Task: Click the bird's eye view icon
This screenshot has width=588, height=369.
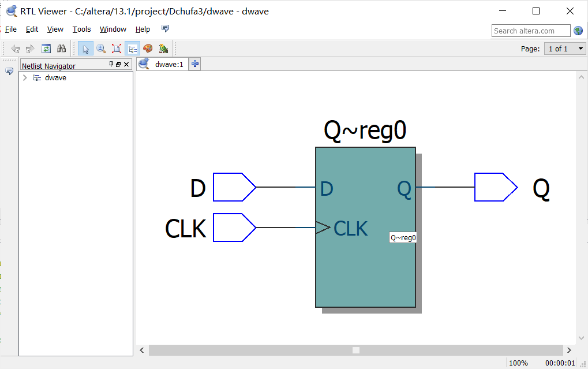Action: tap(163, 49)
